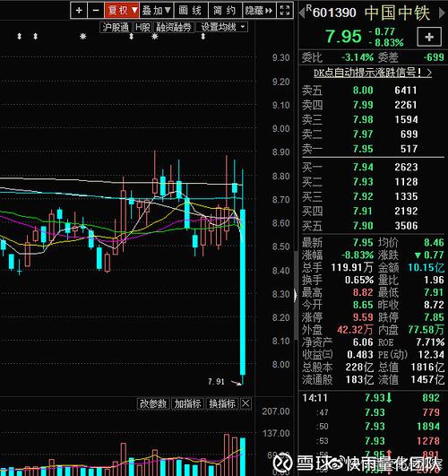The image size is (448, 476).
Task: Open the 复权 adjustment dropdown
Action: pyautogui.click(x=122, y=11)
